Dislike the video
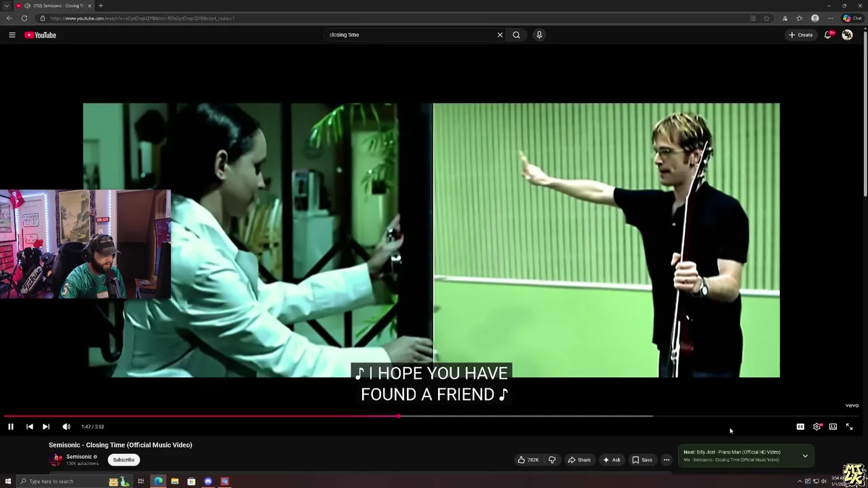This screenshot has height=488, width=868. click(x=552, y=460)
